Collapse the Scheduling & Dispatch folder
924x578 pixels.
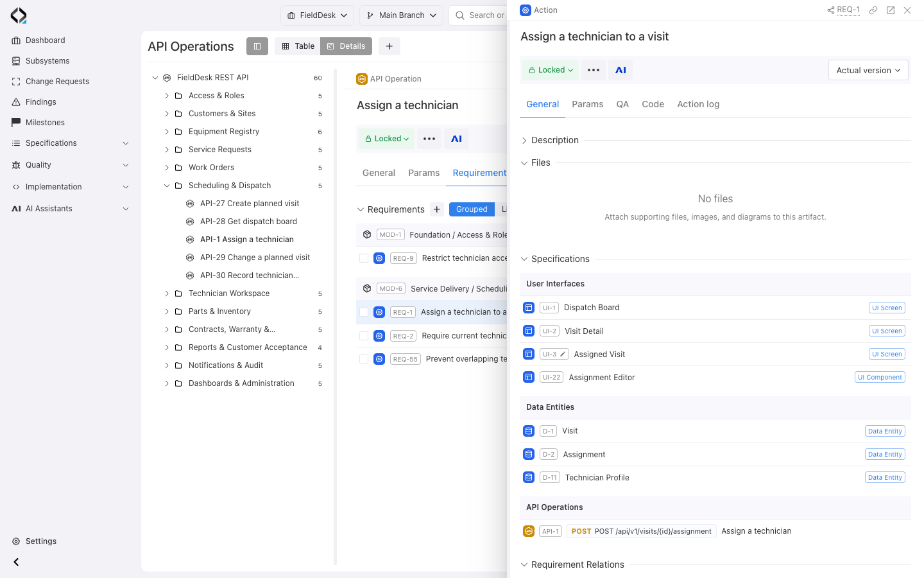pyautogui.click(x=167, y=186)
